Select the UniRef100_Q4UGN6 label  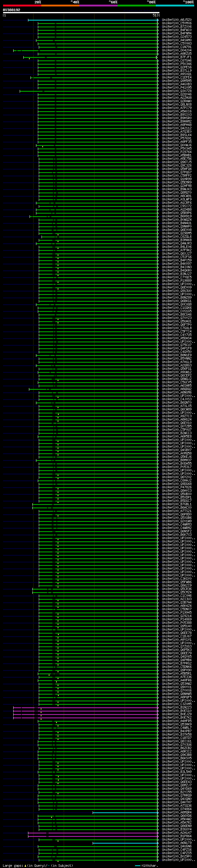pyautogui.click(x=177, y=846)
